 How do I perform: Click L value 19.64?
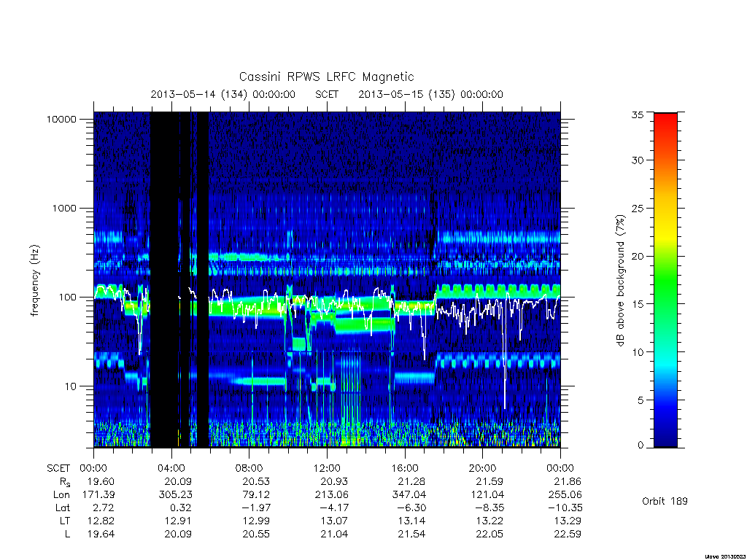pos(101,534)
